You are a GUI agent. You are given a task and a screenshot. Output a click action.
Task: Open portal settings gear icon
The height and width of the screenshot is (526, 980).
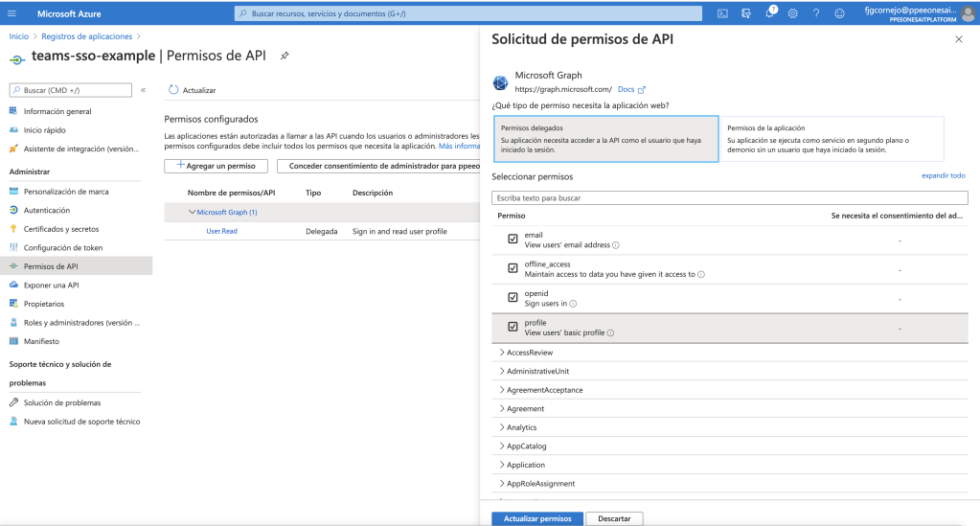[x=793, y=13]
